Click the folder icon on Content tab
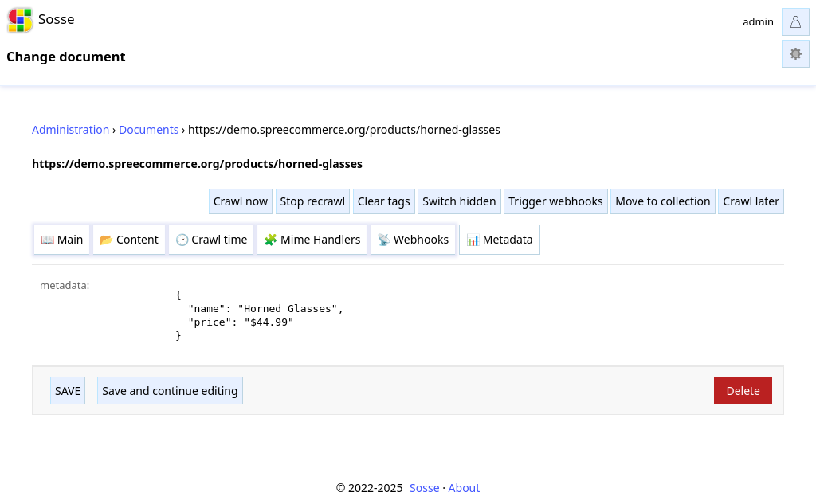Viewport: 816px width, 504px height. (106, 240)
